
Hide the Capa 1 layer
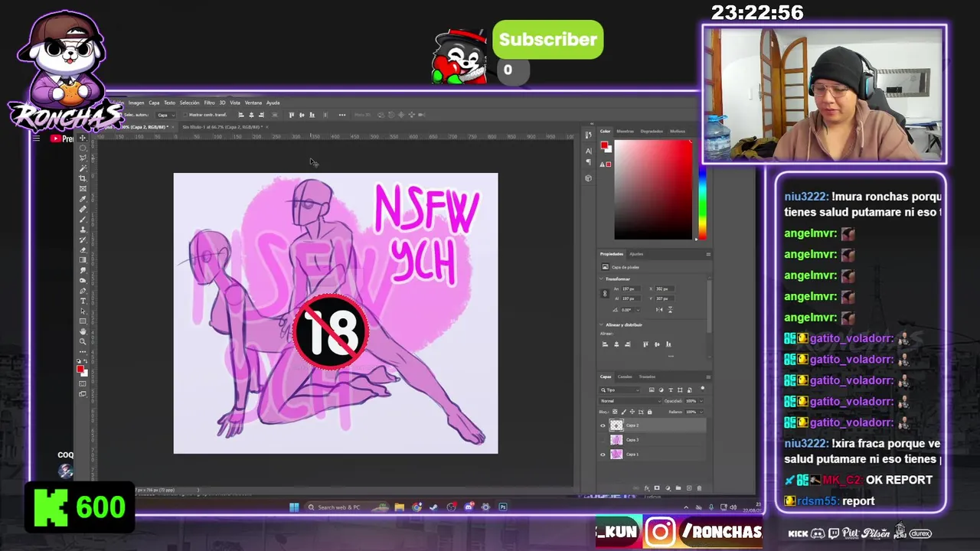603,455
